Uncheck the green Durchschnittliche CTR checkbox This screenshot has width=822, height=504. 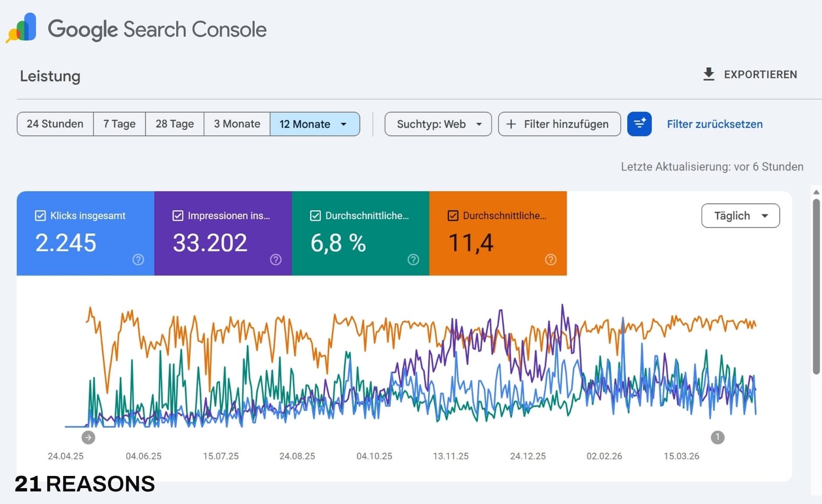click(315, 215)
